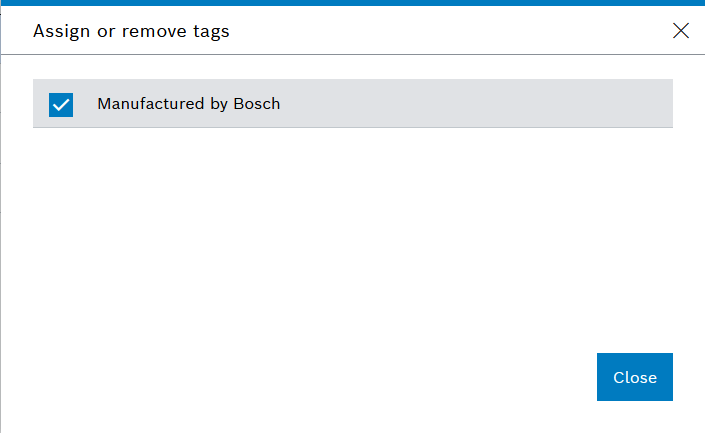Uncheck the Manufactured by Bosch checkbox
Viewport: 705px width, 433px height.
[61, 105]
